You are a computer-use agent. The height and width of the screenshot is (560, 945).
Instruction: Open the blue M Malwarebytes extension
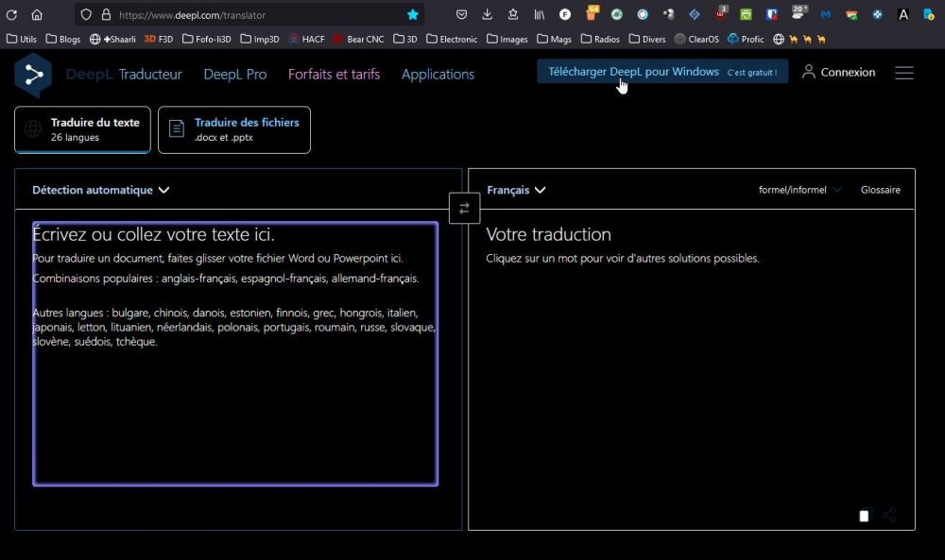pos(826,14)
